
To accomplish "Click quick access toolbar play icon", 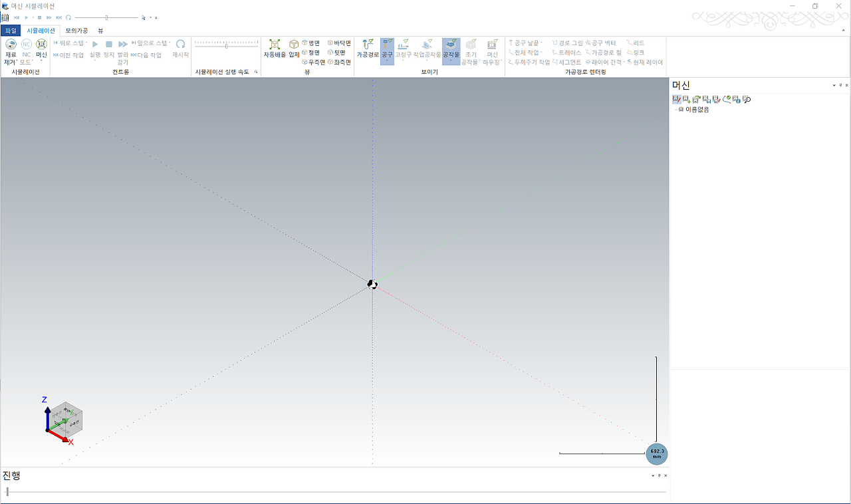I will pos(27,17).
